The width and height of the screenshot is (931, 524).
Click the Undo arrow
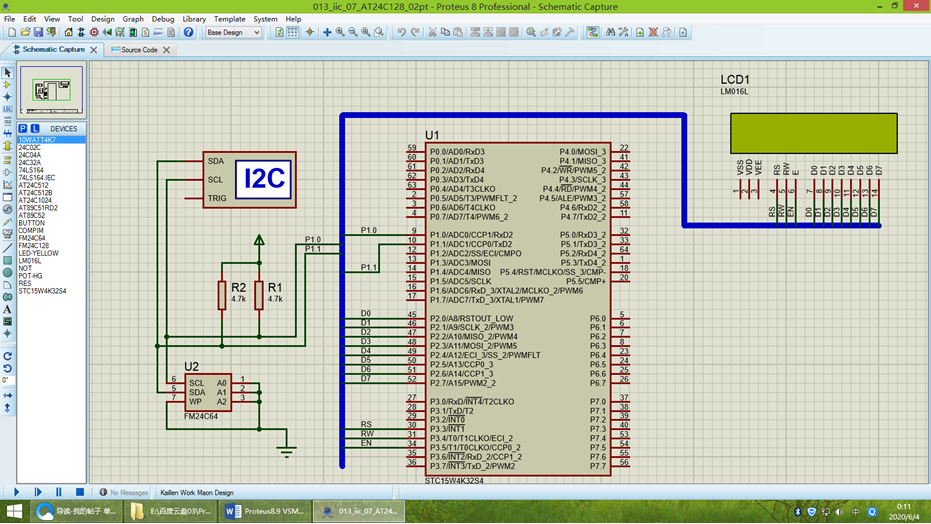coord(402,32)
